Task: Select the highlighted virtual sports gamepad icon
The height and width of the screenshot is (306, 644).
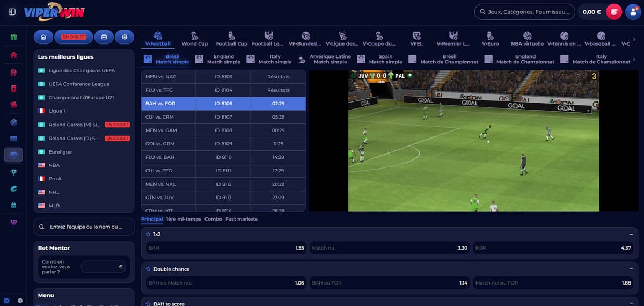Action: [13, 155]
